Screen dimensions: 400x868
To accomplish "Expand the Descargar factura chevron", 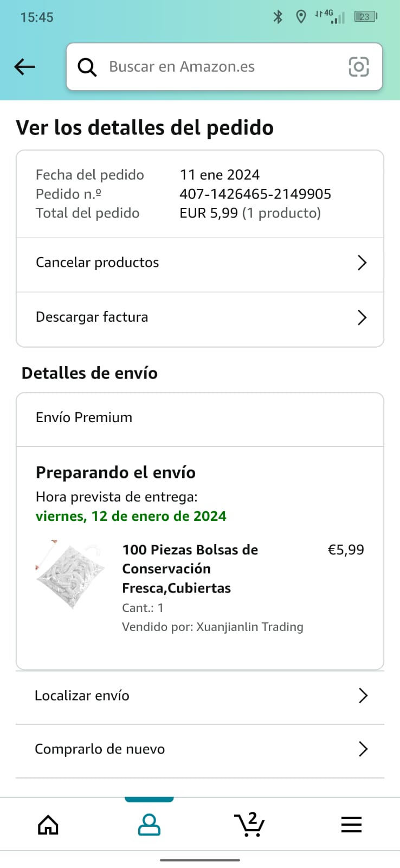I will coord(362,317).
